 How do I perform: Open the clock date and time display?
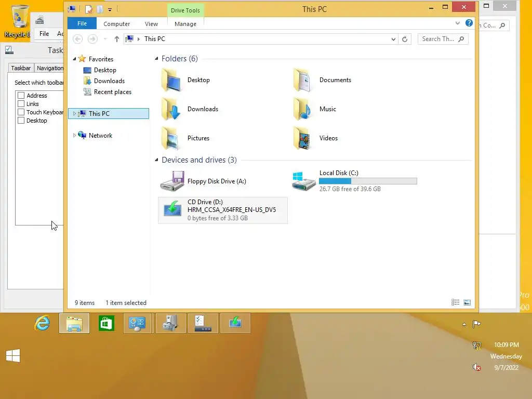coord(506,356)
